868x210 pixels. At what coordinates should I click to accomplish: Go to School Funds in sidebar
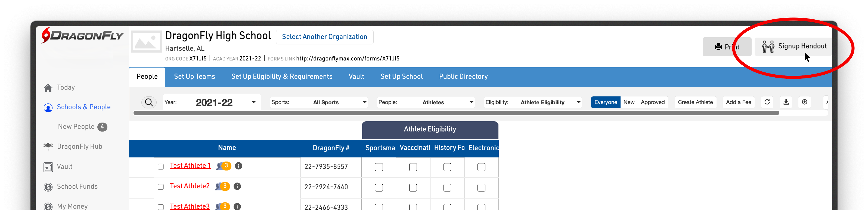click(x=77, y=187)
